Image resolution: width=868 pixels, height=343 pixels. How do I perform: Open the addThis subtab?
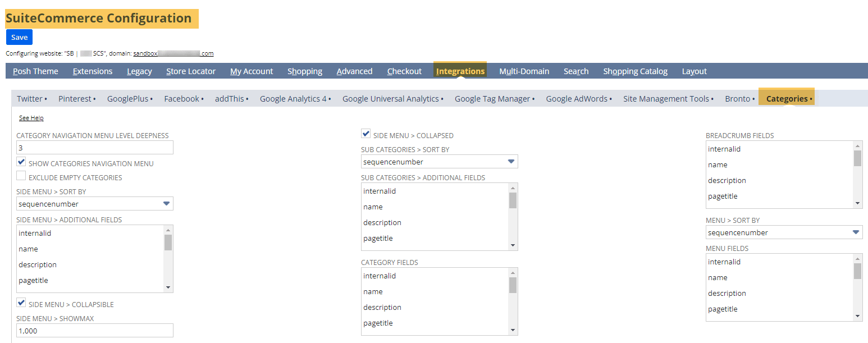point(231,99)
